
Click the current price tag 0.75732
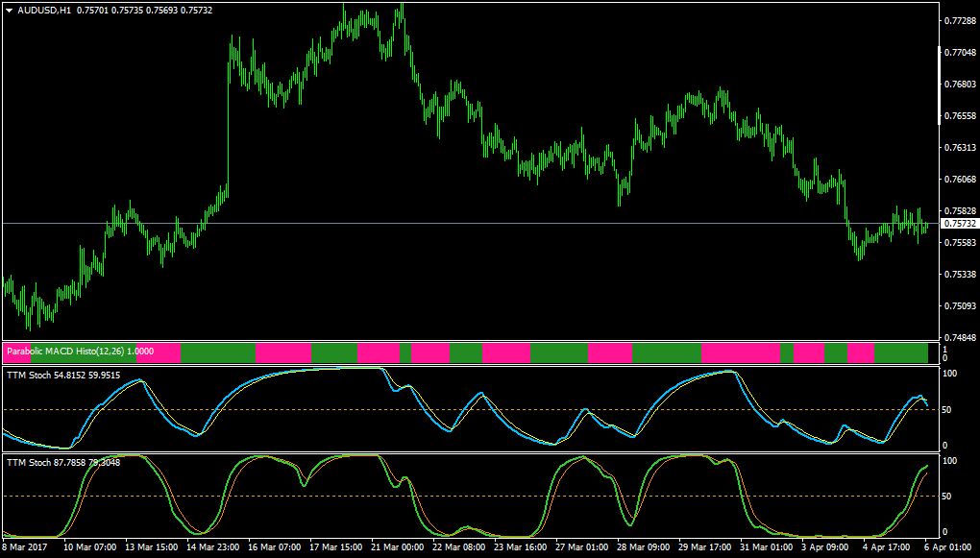pos(960,223)
